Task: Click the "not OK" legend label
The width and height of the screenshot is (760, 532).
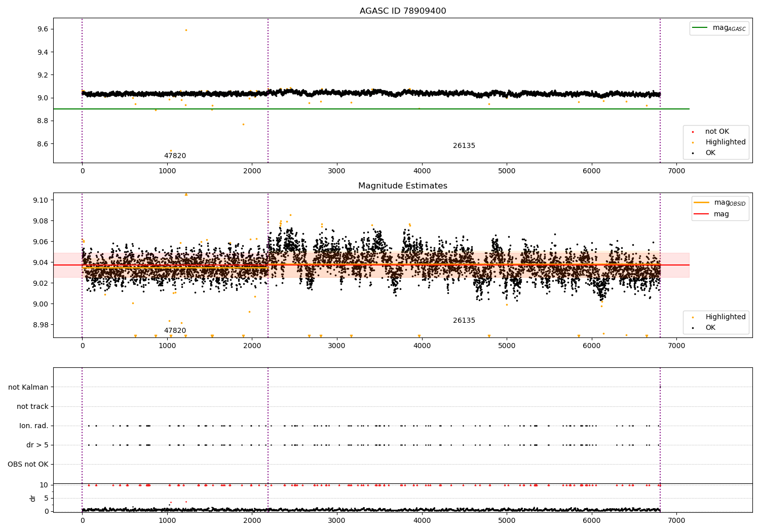Action: (x=717, y=132)
